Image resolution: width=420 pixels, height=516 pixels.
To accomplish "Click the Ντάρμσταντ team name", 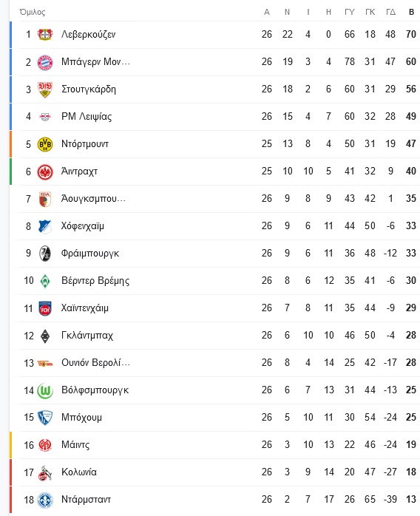I will (x=86, y=500).
